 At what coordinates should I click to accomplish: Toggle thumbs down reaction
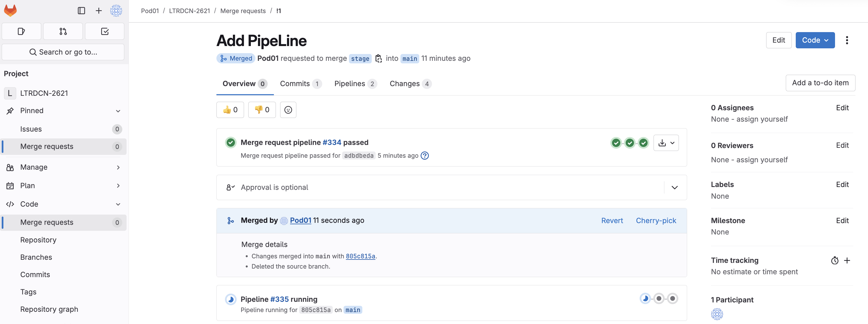pos(262,110)
